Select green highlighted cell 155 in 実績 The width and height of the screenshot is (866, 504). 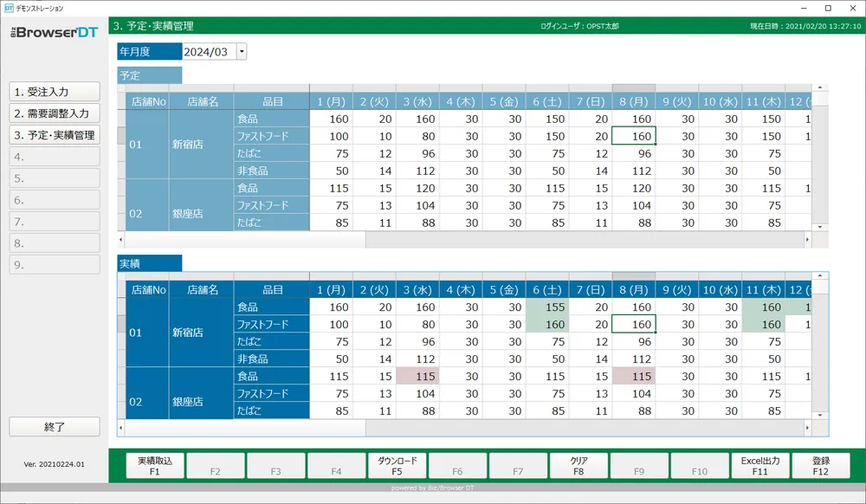click(546, 307)
